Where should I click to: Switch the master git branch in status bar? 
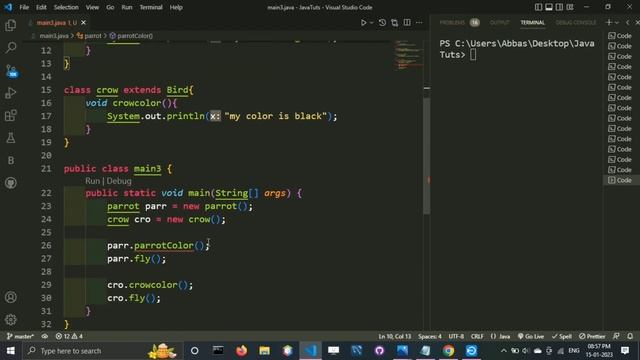tap(20, 336)
